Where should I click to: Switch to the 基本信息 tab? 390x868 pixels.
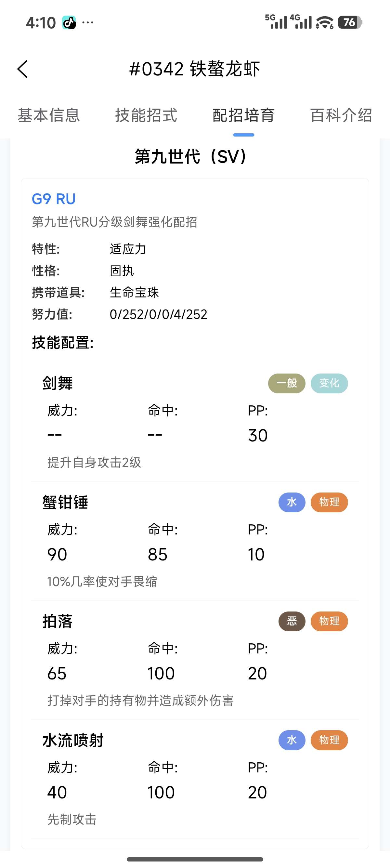tap(49, 115)
